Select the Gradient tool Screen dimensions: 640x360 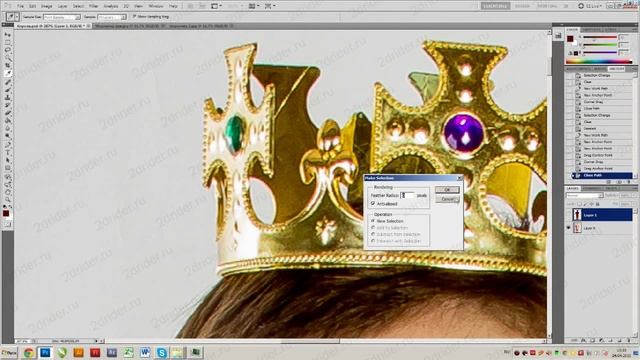[x=8, y=121]
